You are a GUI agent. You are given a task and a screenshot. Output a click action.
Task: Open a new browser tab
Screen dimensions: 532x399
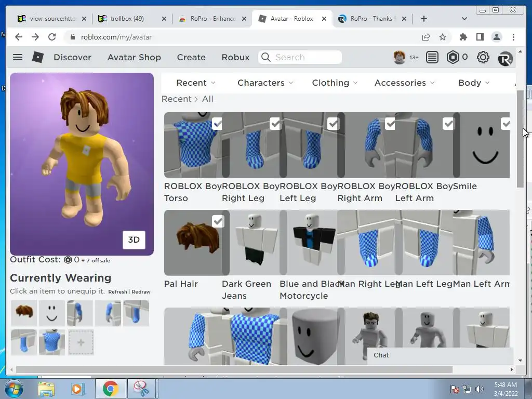coord(424,19)
